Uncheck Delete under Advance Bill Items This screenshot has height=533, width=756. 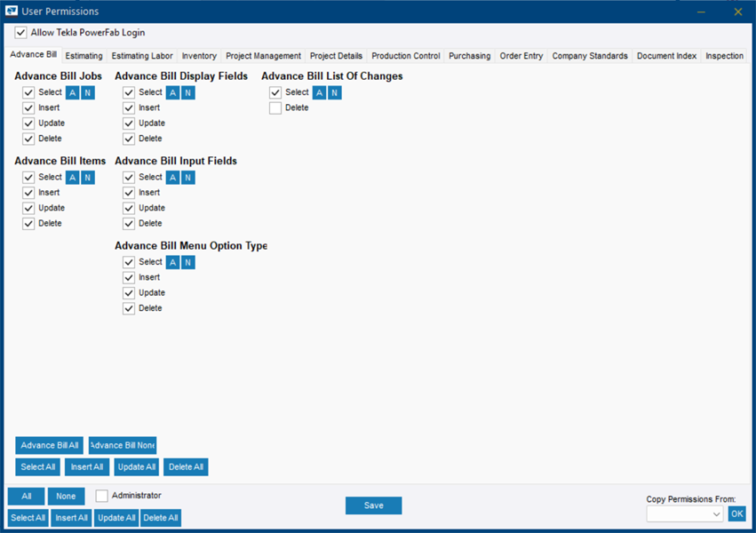[x=28, y=224]
